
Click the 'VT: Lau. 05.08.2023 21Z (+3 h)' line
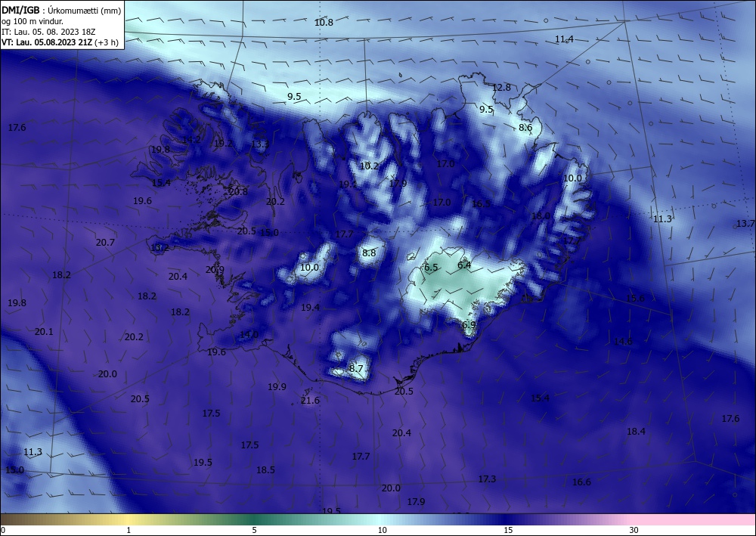click(60, 42)
